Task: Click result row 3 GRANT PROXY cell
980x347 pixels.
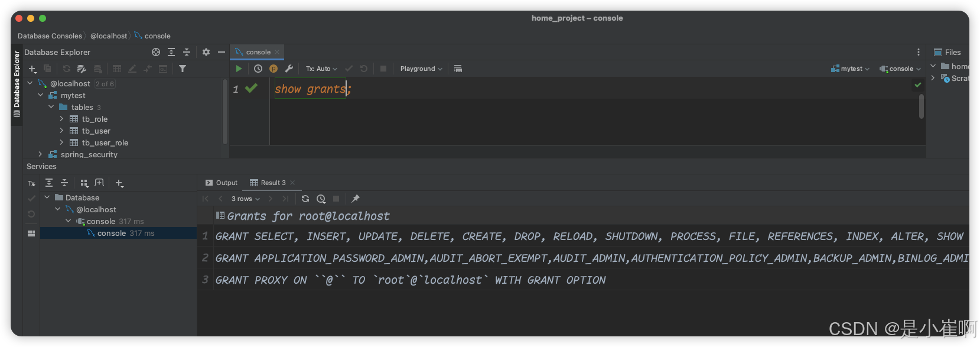Action: click(x=591, y=280)
